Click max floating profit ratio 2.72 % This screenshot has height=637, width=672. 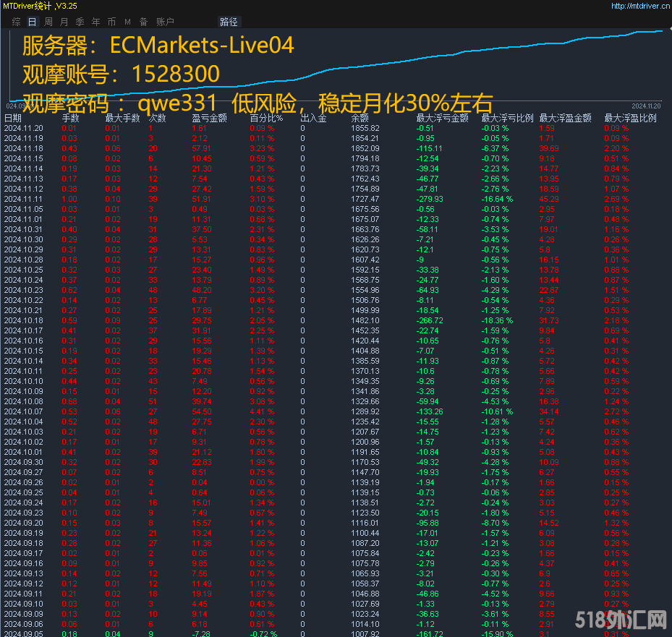coord(616,411)
